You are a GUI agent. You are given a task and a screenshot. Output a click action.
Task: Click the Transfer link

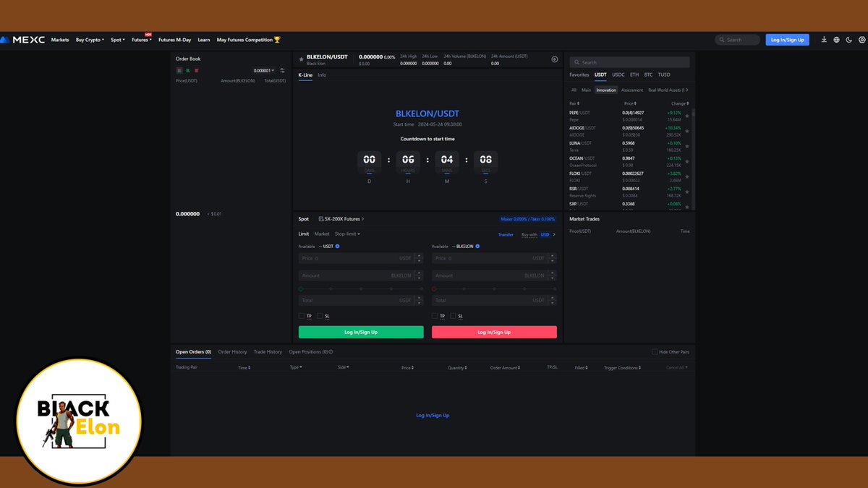pyautogui.click(x=506, y=234)
